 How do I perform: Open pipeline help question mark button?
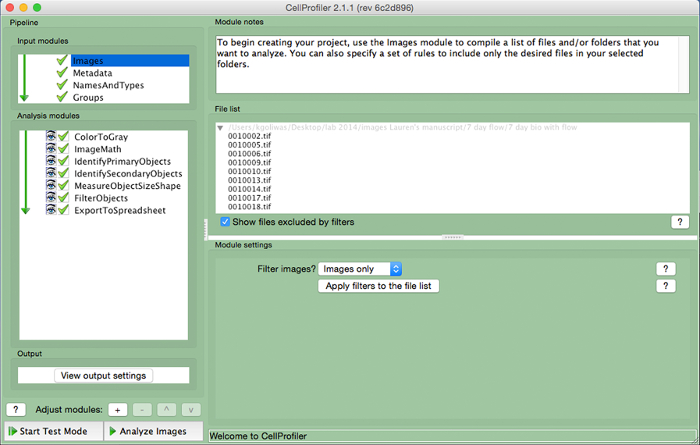click(x=15, y=410)
